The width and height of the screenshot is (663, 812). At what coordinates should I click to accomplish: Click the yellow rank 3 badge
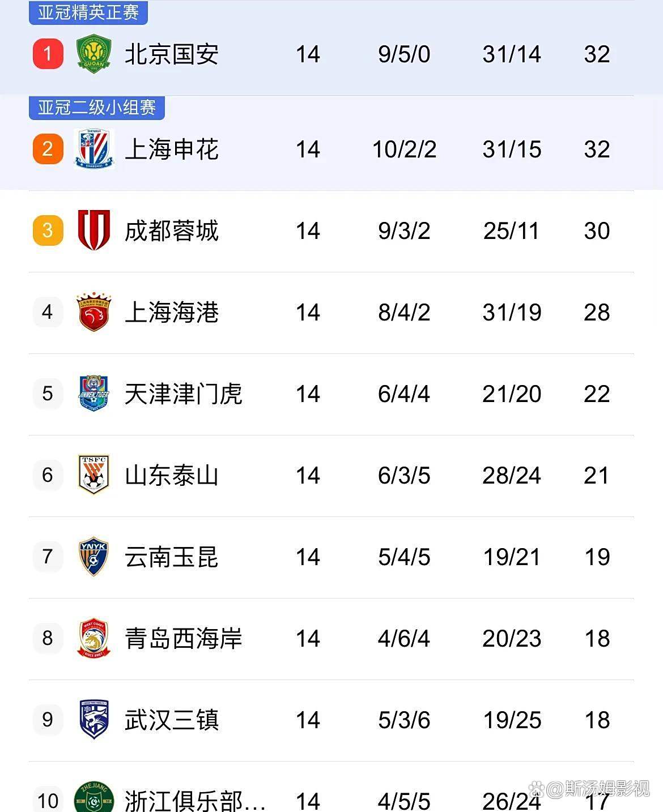pyautogui.click(x=48, y=230)
